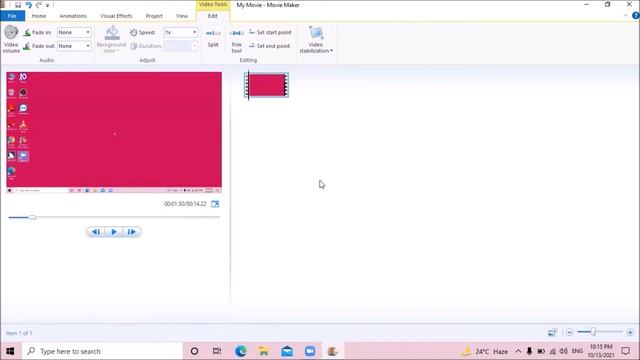
Task: Switch to the Visual Effects tab
Action: (116, 16)
